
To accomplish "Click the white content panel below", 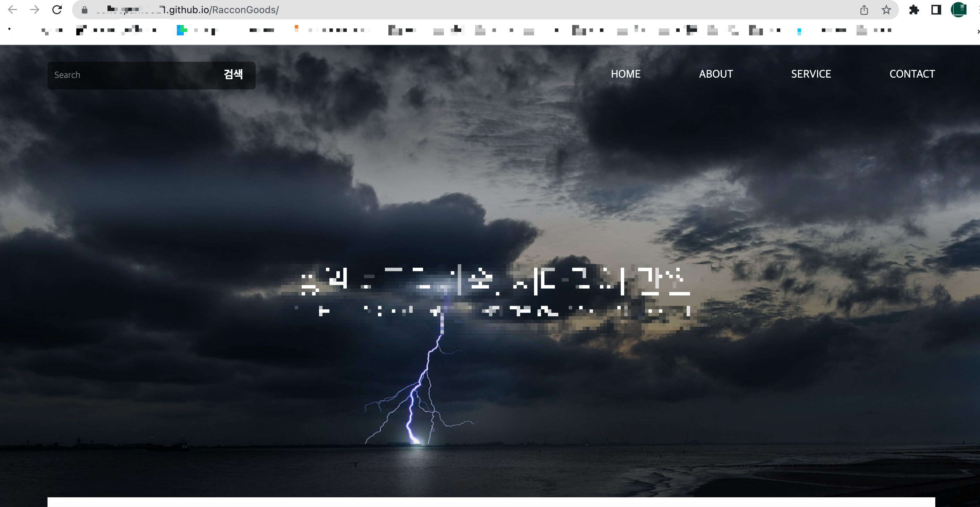I will coord(491,502).
